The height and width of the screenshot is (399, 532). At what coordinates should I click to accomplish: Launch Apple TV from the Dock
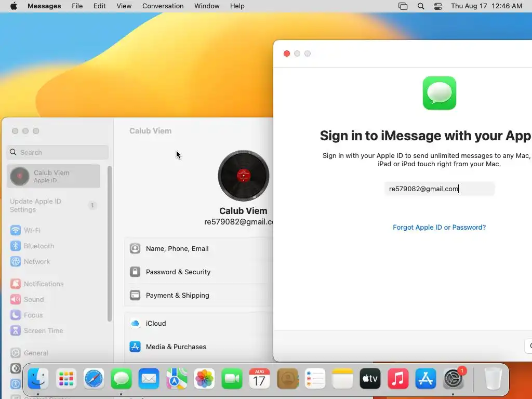[370, 378]
